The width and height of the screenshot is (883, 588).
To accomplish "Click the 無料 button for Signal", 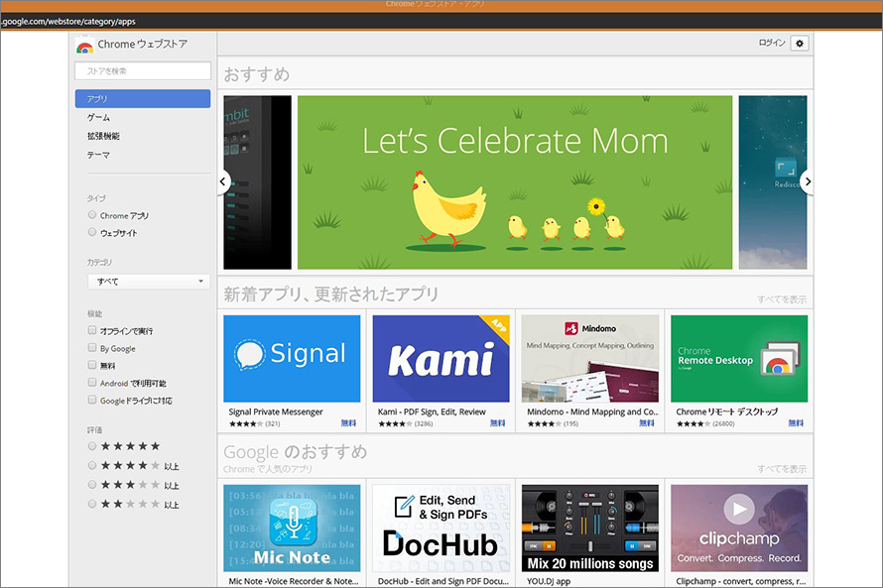I will (348, 423).
